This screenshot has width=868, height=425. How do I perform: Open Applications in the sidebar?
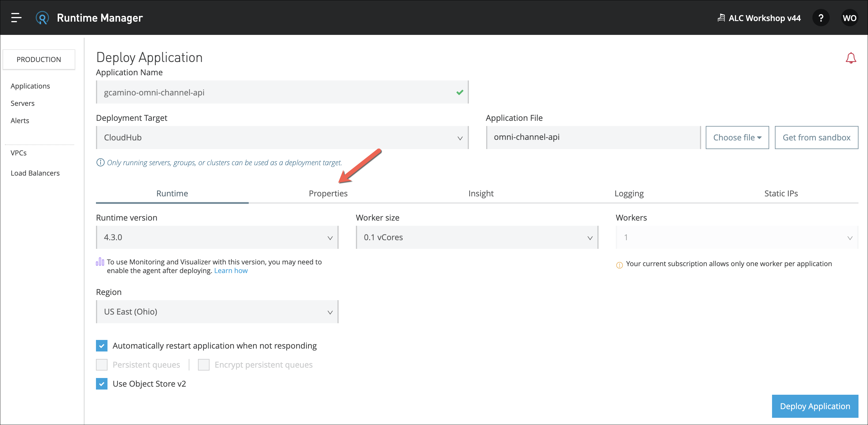click(x=30, y=86)
